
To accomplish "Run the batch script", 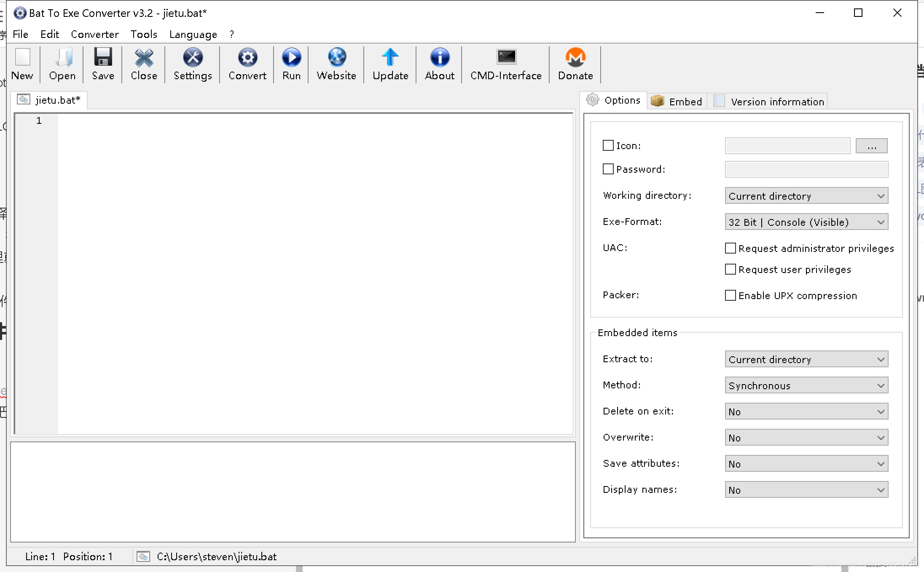I will (291, 64).
